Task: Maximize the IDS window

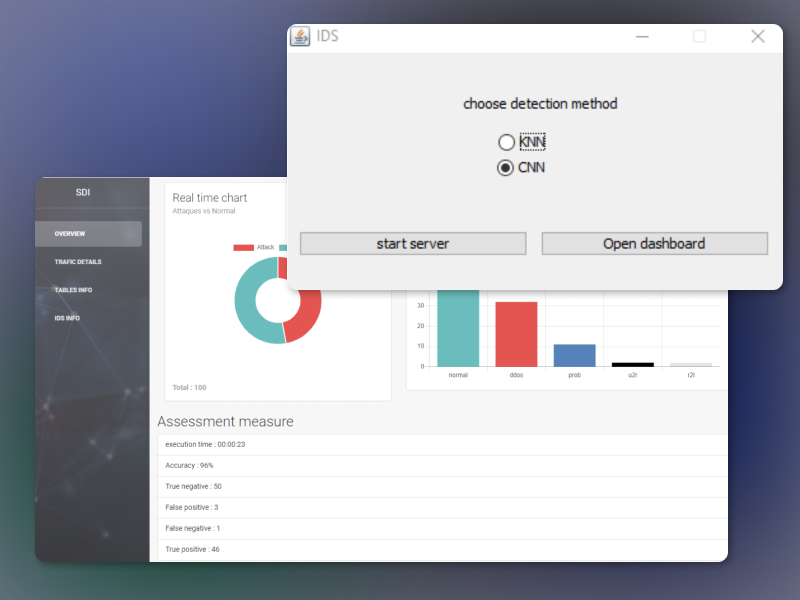Action: click(x=699, y=36)
